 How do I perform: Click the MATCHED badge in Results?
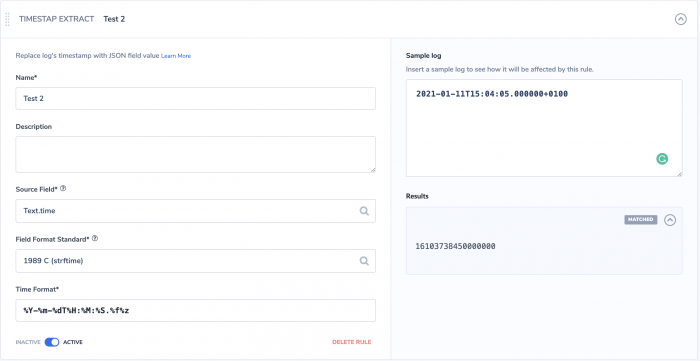point(641,220)
